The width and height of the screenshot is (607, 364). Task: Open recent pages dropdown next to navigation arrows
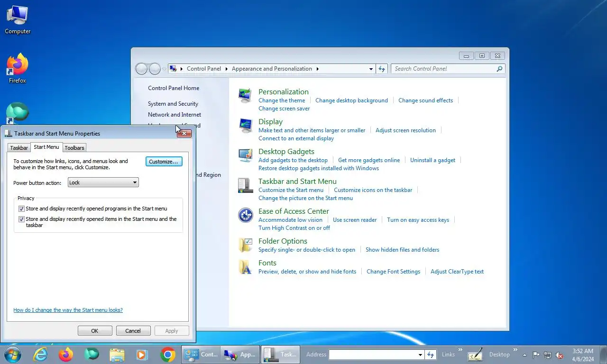tap(164, 69)
